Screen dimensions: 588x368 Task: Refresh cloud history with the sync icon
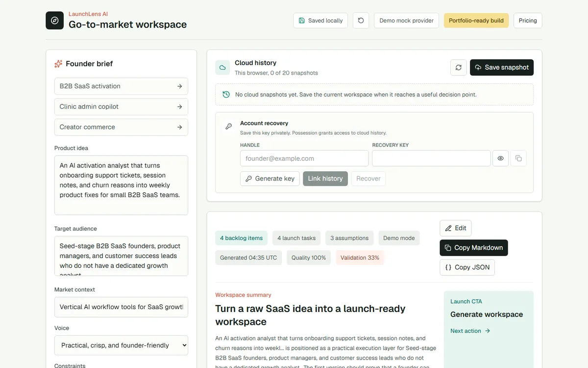click(x=459, y=68)
